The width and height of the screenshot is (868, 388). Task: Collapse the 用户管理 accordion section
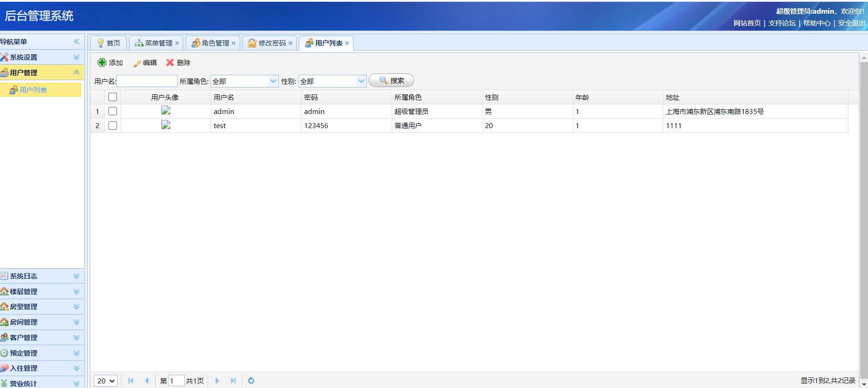click(x=77, y=72)
